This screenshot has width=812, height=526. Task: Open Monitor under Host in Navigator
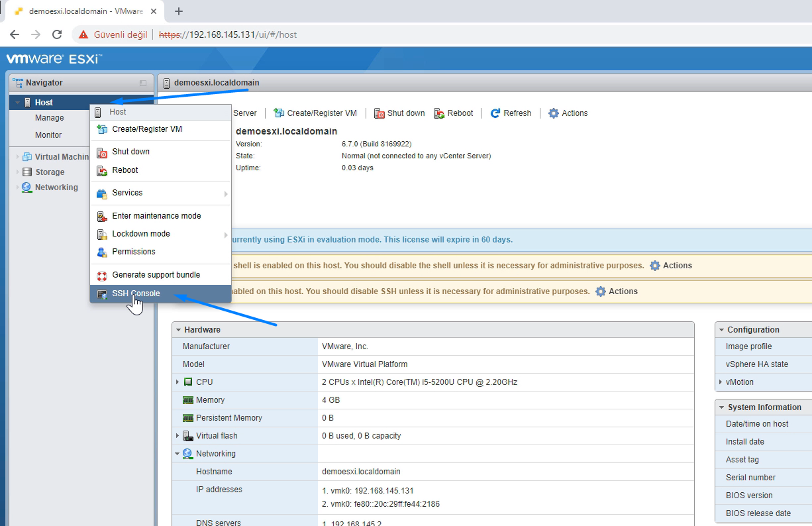48,135
